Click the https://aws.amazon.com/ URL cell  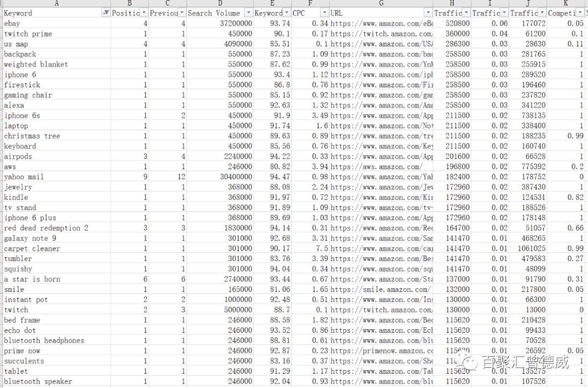point(381,167)
